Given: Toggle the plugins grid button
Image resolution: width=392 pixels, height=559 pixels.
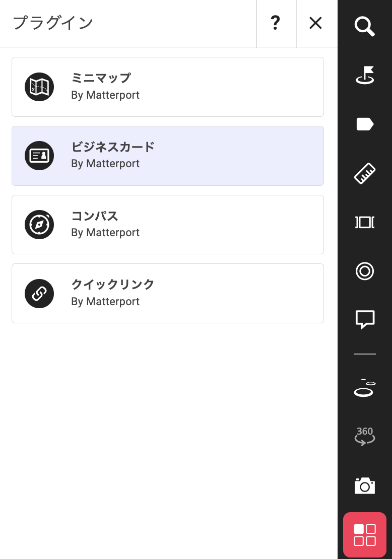Looking at the screenshot, I should pos(364,535).
